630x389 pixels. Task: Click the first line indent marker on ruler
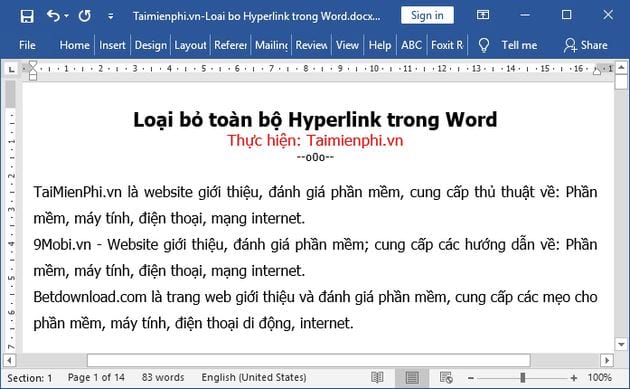click(33, 65)
